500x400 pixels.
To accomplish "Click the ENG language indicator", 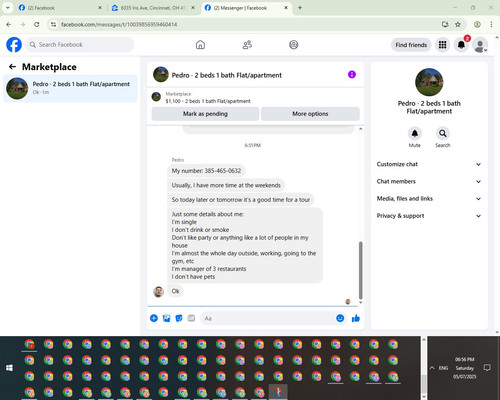I will pyautogui.click(x=443, y=368).
